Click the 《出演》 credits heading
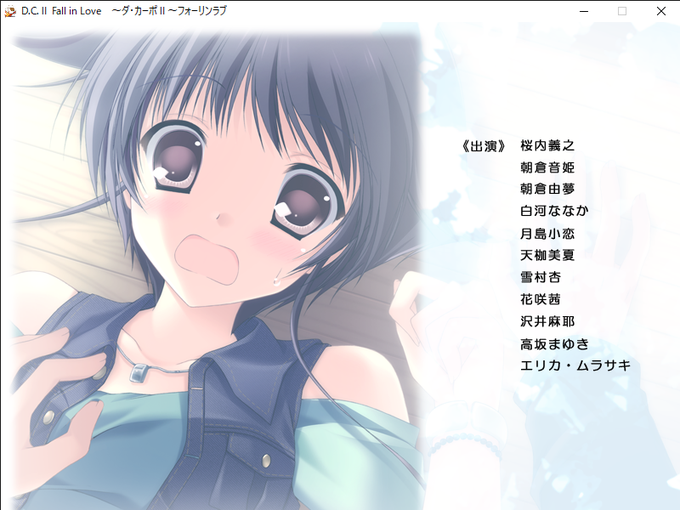 pos(483,146)
